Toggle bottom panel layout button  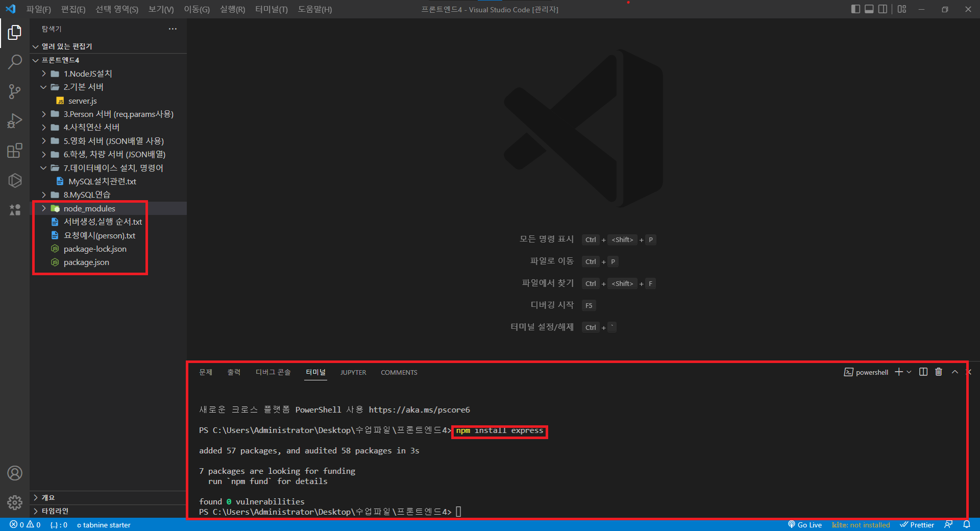tap(869, 9)
